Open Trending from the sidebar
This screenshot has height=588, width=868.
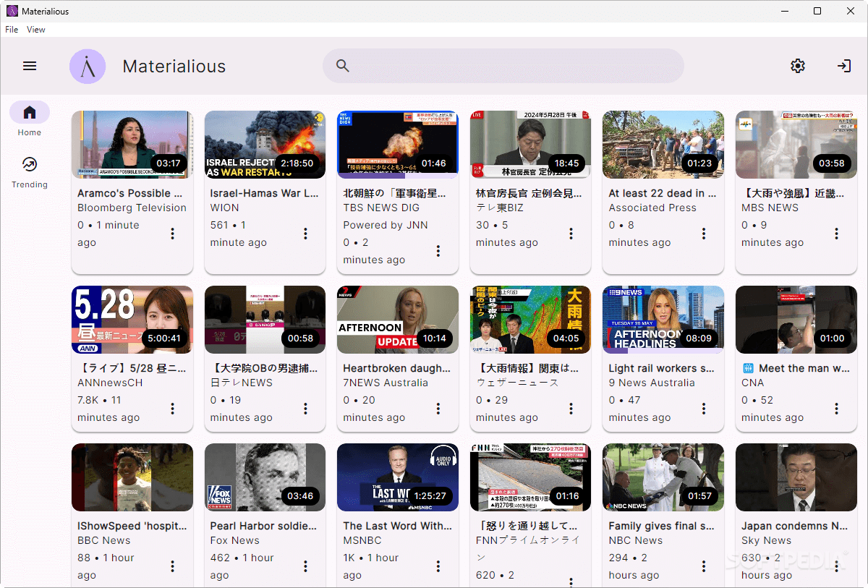[30, 172]
